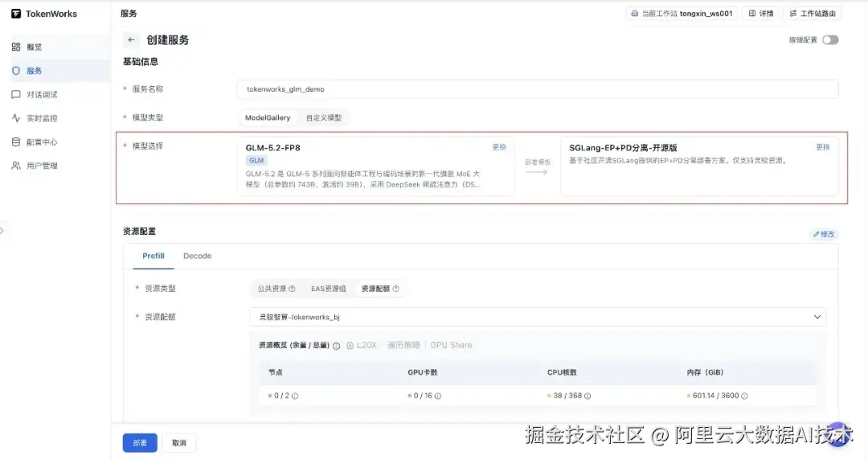
Task: Click the 取消 cancel button
Action: (178, 443)
